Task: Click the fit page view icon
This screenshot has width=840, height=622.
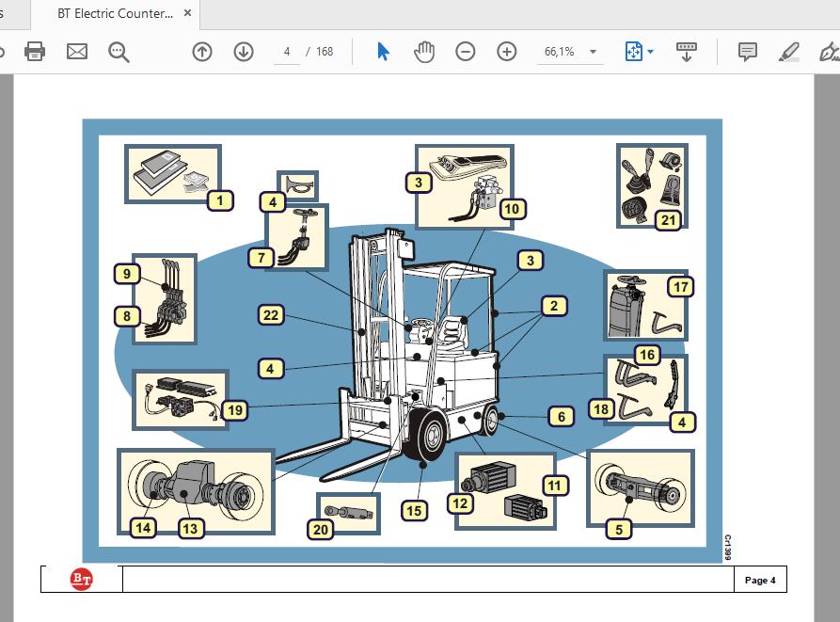Action: (634, 52)
